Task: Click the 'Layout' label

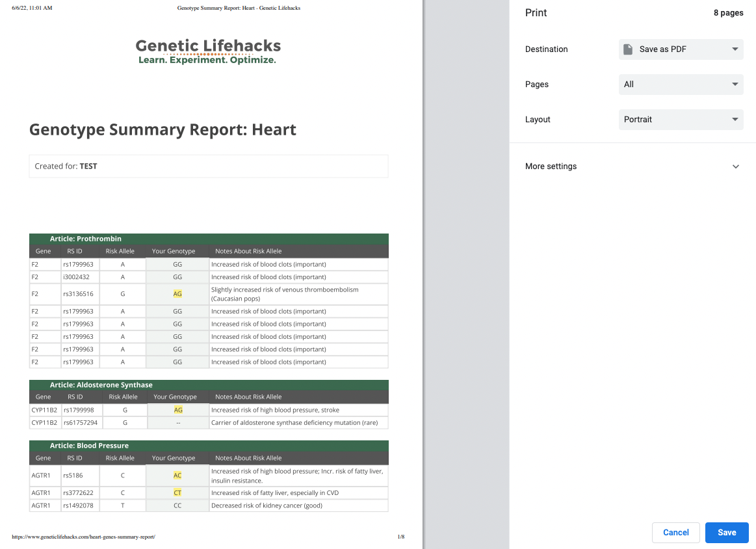Action: 538,120
